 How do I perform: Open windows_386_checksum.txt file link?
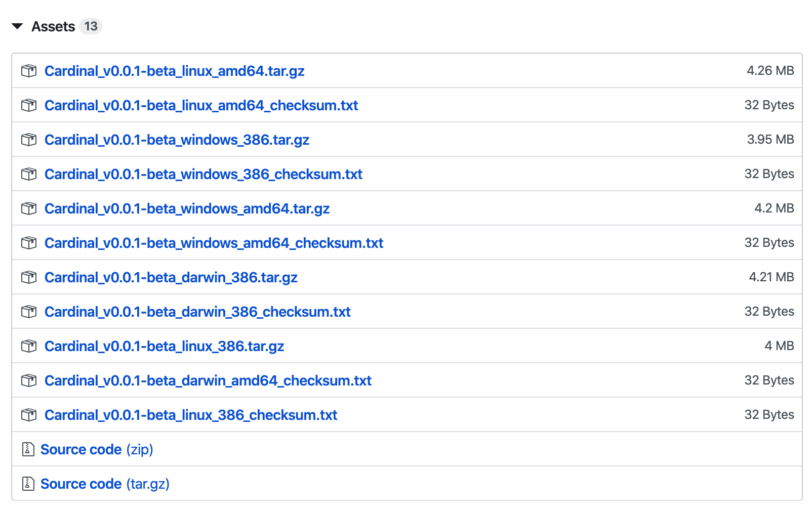pos(203,174)
